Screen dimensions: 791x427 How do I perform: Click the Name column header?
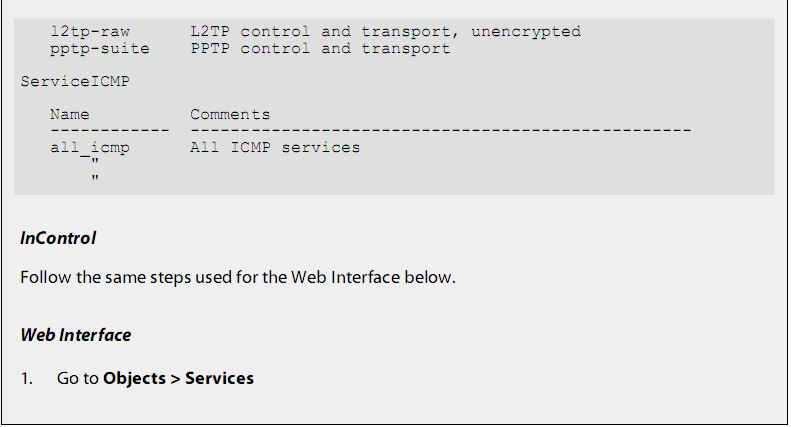point(70,114)
